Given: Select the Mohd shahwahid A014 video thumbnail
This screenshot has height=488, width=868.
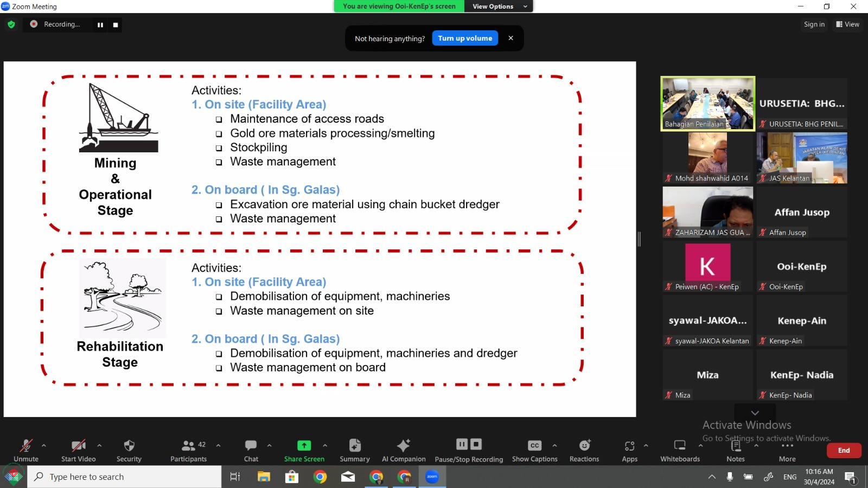Looking at the screenshot, I should tap(708, 158).
